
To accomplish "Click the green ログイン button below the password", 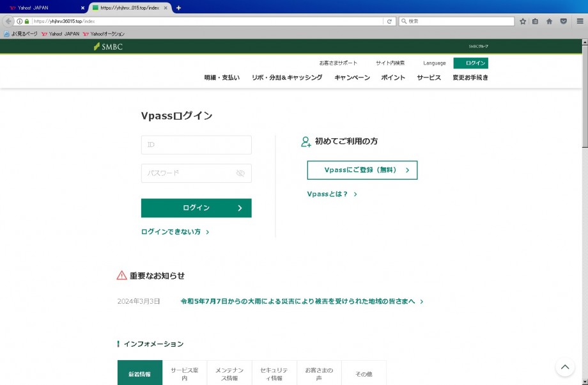I will tap(196, 208).
